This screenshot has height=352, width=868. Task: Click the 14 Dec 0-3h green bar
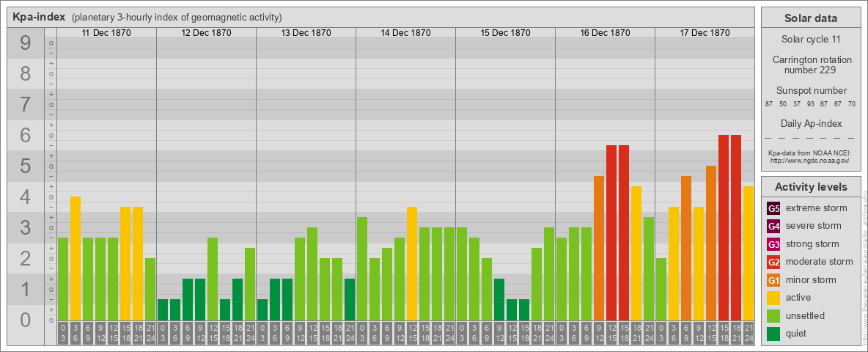point(362,269)
